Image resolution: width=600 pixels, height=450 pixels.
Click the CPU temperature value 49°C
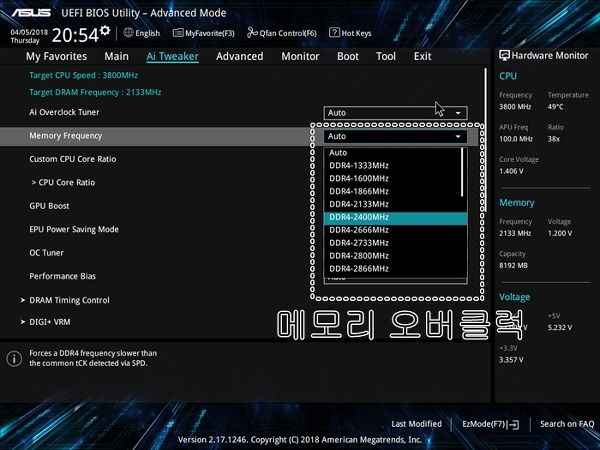(x=556, y=107)
